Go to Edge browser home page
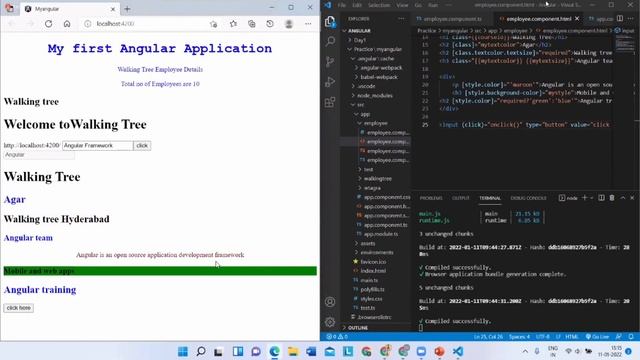Screen dimensions: 640x360 pyautogui.click(x=67, y=24)
